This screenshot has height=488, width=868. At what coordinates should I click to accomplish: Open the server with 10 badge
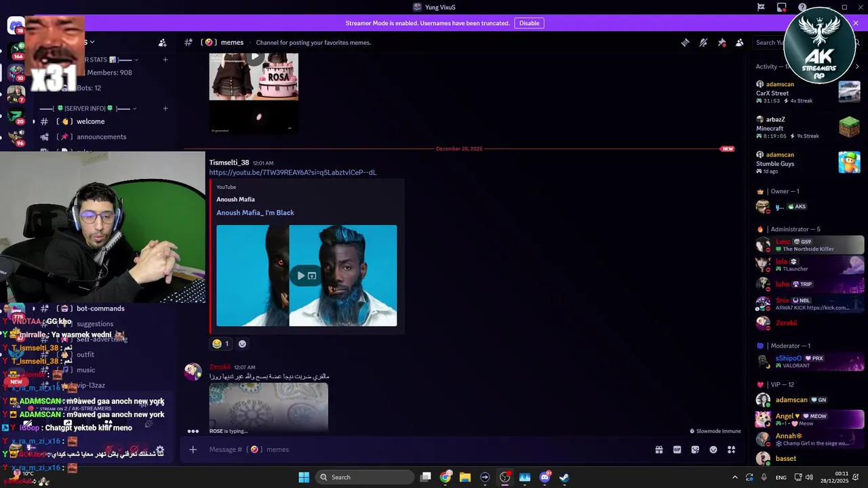[16, 72]
